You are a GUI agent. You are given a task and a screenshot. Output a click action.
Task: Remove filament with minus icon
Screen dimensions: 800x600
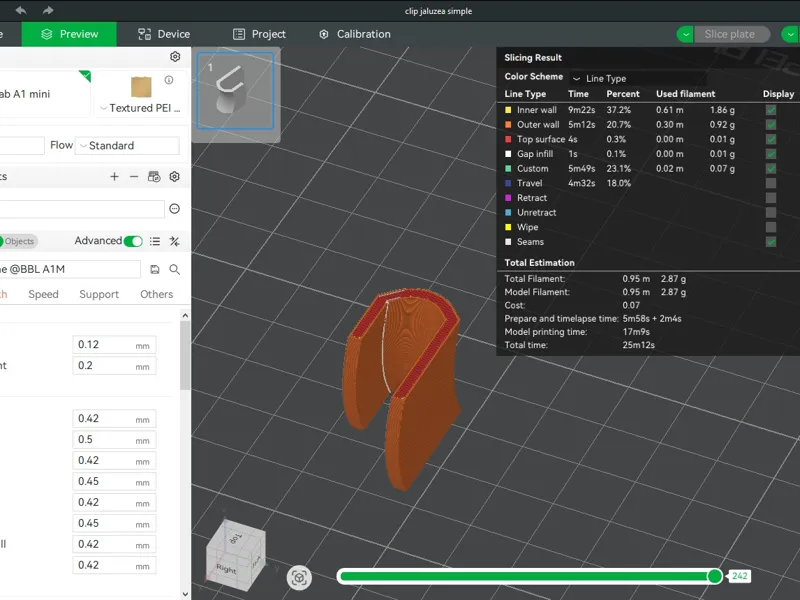tap(134, 177)
